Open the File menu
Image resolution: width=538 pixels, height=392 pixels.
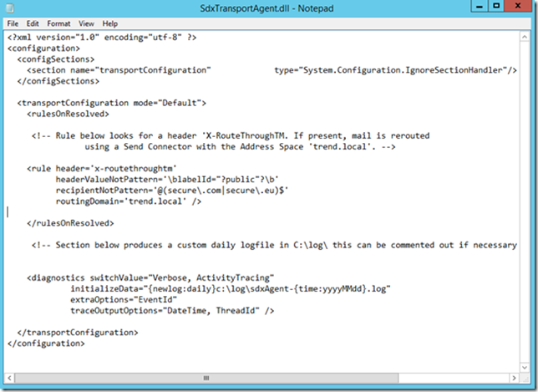click(13, 24)
